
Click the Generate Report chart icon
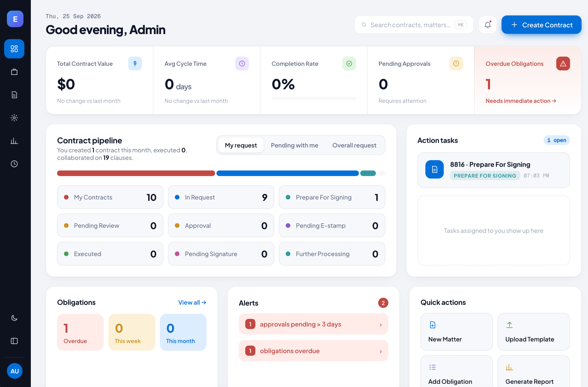tap(510, 367)
